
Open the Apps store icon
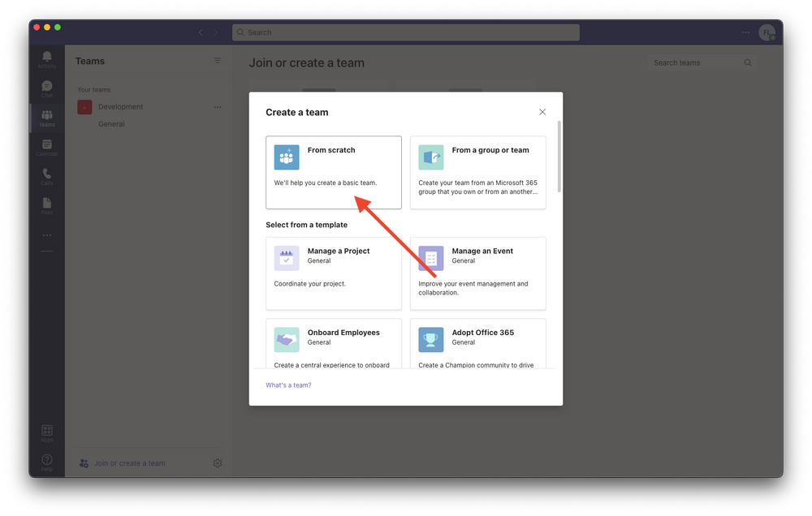[46, 433]
